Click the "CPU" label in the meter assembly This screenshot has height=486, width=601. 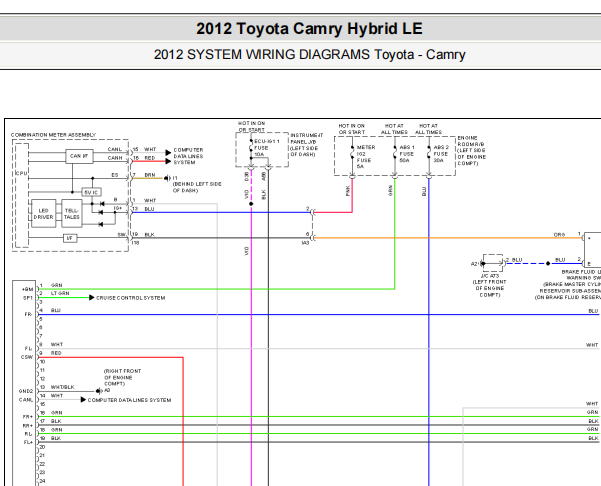[x=21, y=173]
